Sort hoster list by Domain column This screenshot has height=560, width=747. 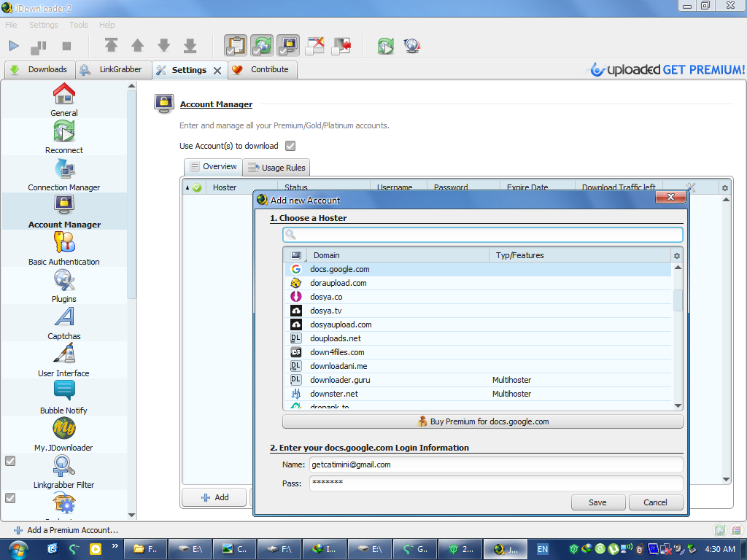[x=398, y=255]
